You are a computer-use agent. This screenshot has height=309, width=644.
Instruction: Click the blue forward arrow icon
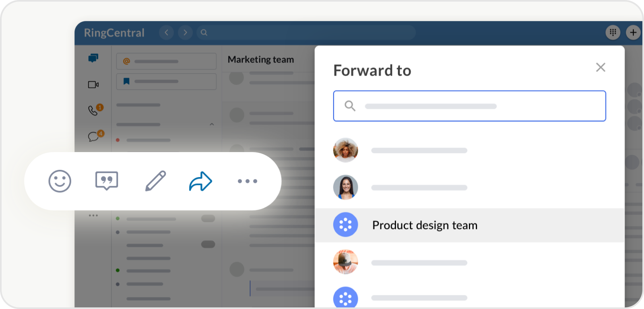tap(200, 181)
